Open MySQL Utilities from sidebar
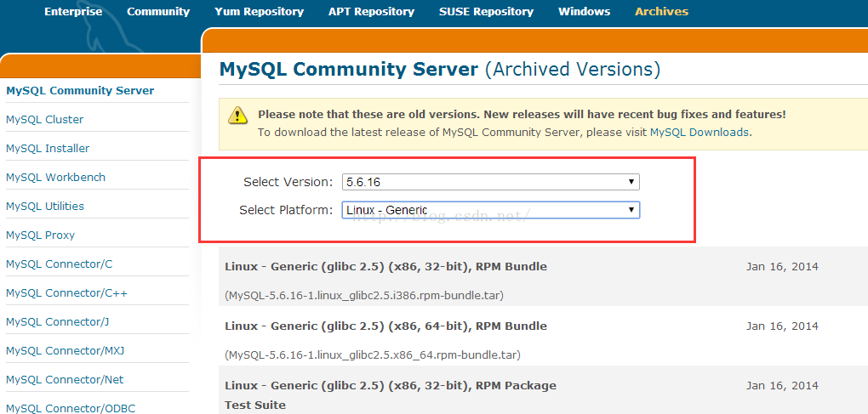Screen dimensions: 868x414 point(45,207)
